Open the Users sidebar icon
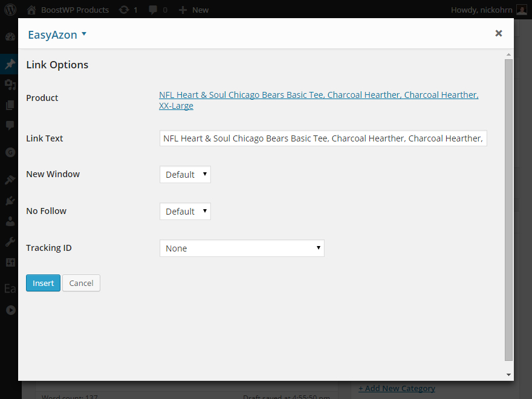 (x=10, y=221)
